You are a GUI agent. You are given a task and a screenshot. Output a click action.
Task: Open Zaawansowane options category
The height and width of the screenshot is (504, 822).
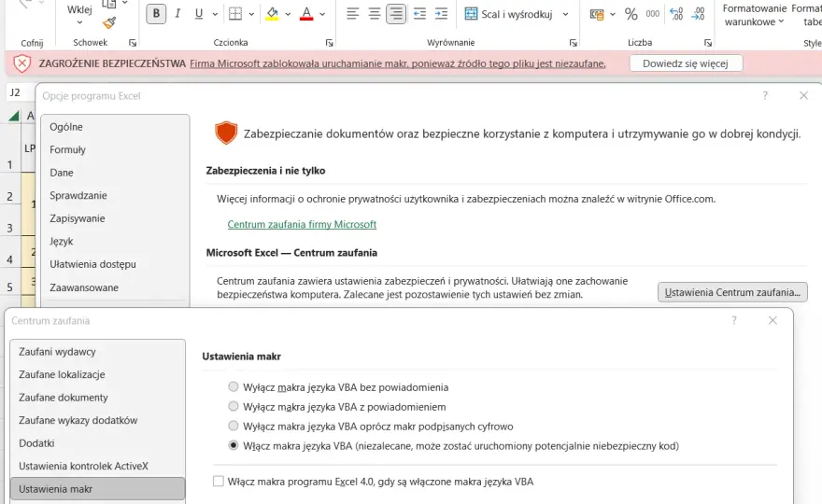115,287
